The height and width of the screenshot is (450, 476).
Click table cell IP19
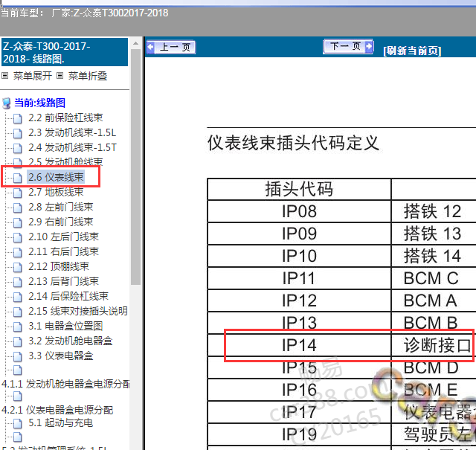click(299, 434)
